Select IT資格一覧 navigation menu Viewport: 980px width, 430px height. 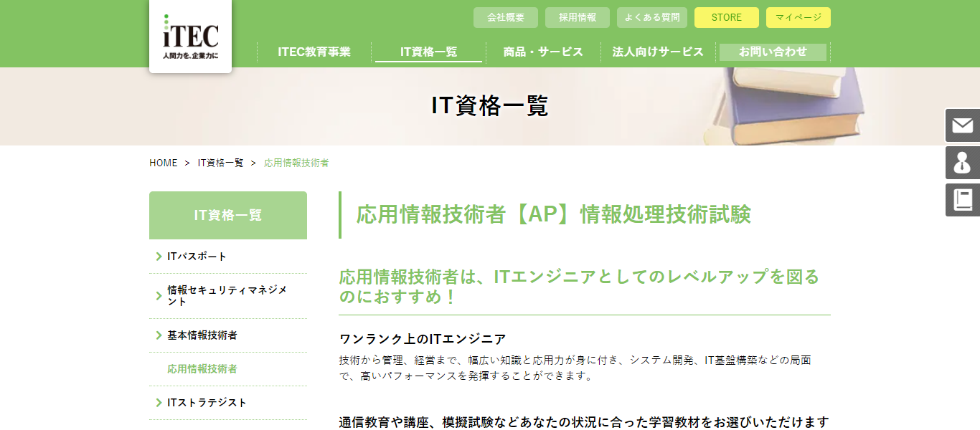428,52
